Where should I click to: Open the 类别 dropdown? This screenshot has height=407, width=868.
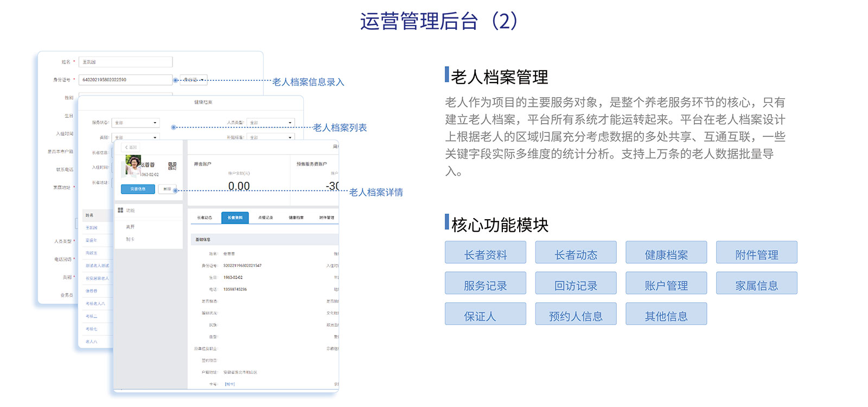[x=136, y=137]
